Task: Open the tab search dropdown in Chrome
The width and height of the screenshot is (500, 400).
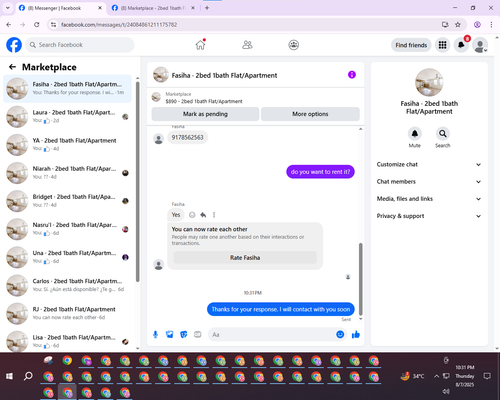Action: (x=8, y=8)
